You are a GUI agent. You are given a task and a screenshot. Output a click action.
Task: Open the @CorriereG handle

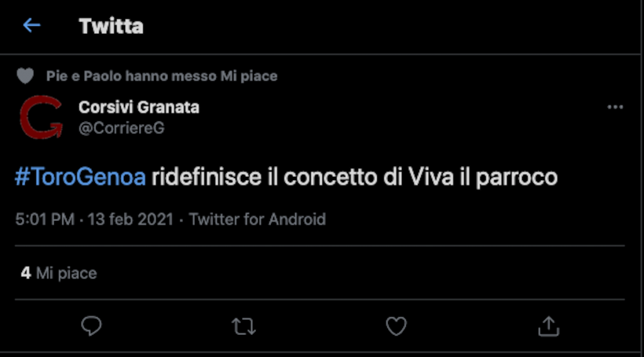coord(121,128)
